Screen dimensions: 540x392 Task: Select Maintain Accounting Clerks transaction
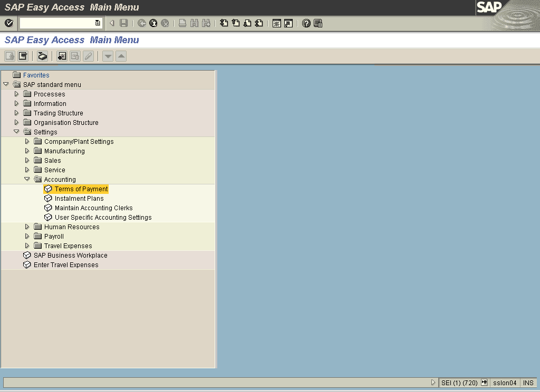point(93,208)
